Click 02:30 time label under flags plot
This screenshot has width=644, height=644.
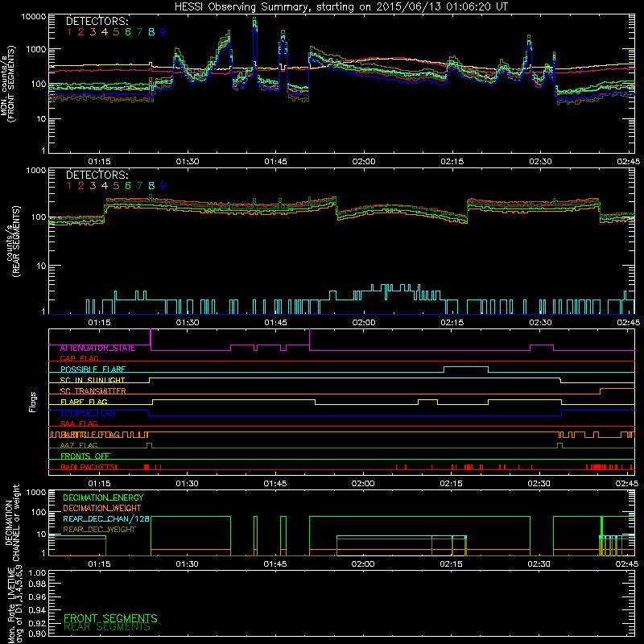[x=539, y=484]
